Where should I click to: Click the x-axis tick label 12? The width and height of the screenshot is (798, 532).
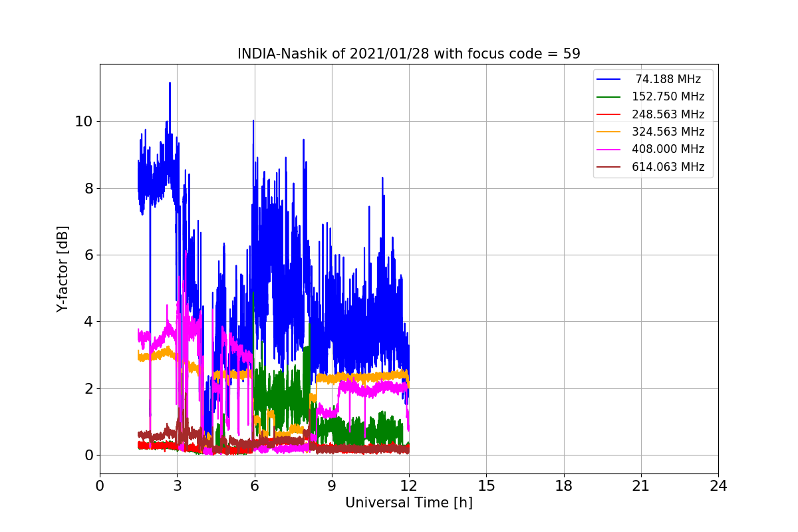click(409, 486)
